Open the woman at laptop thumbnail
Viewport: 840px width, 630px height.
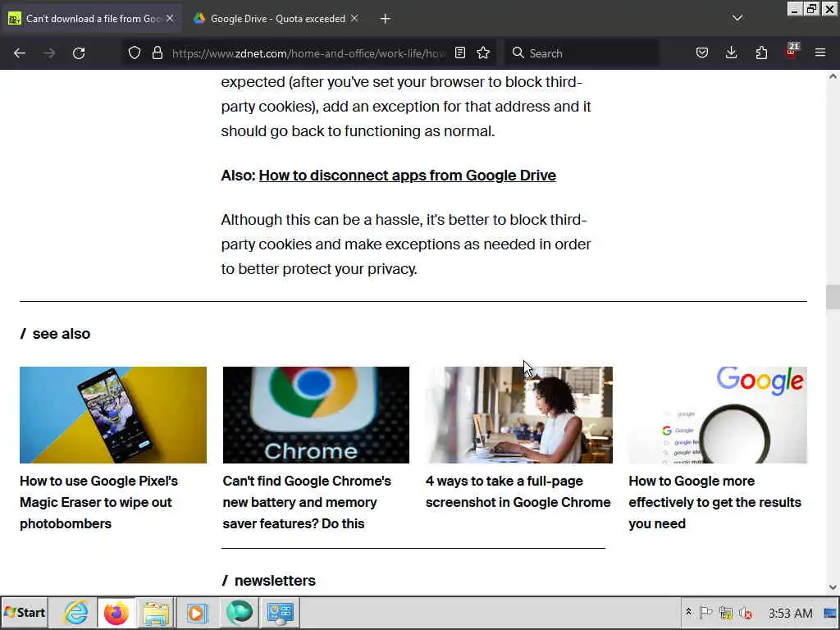point(519,414)
